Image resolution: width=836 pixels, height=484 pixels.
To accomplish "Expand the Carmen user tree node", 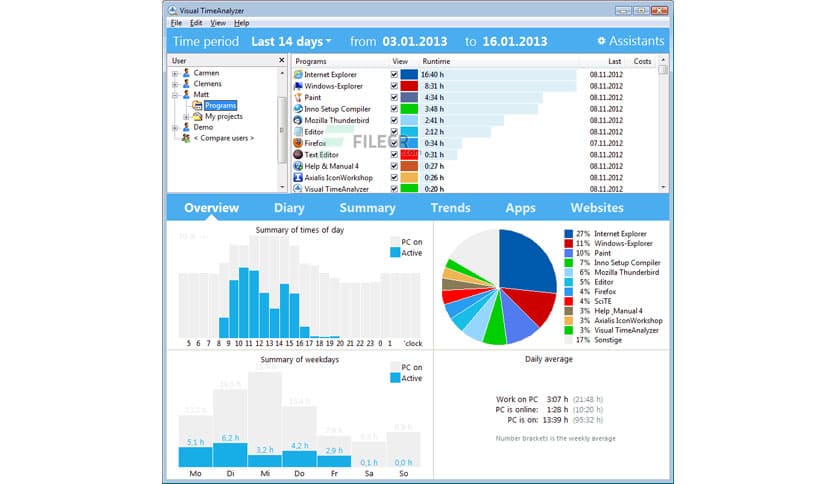I will [175, 73].
